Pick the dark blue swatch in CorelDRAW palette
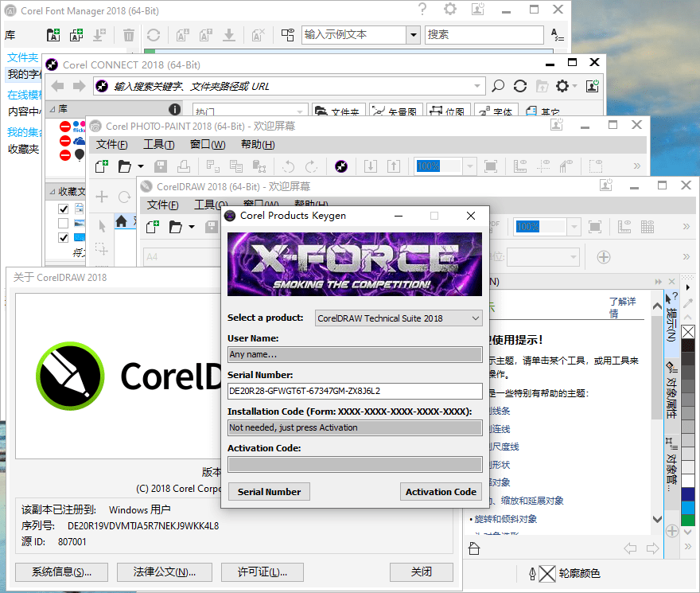Viewport: 700px width, 593px height. coord(688,494)
